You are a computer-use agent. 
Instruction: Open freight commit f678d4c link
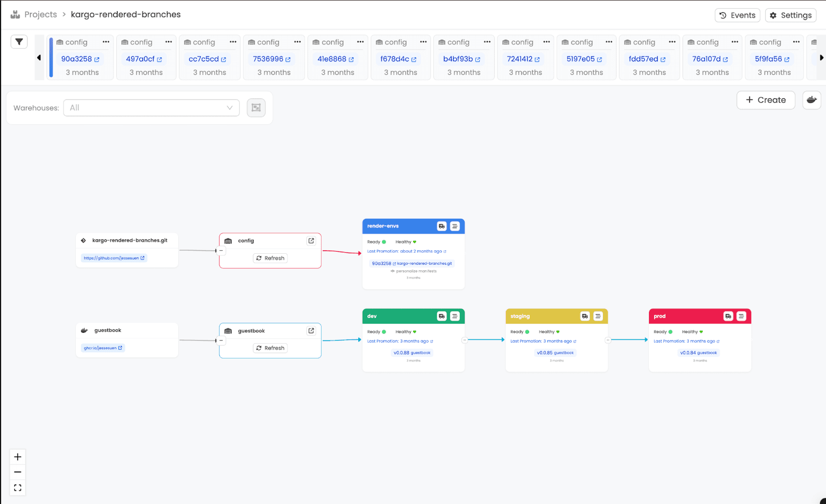tap(398, 59)
